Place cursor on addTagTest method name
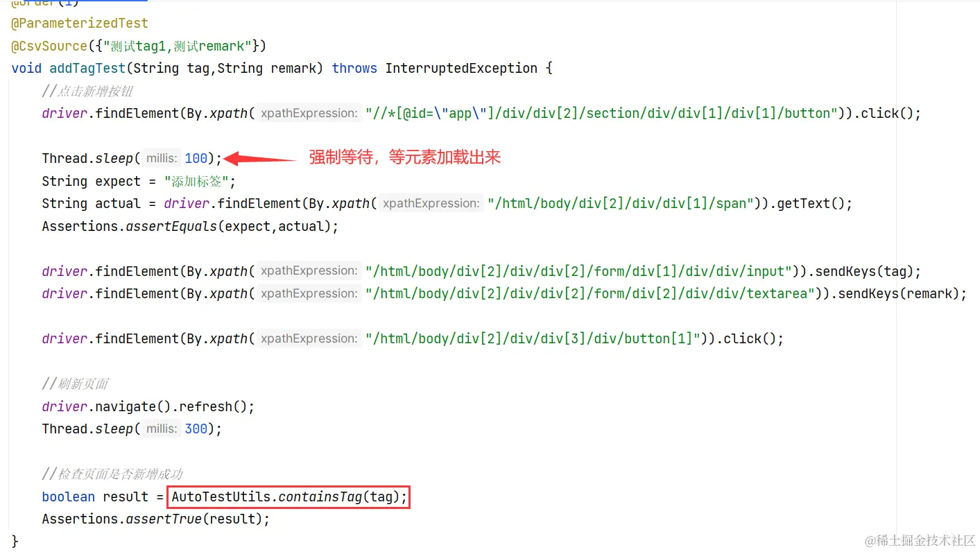980x552 pixels. [x=87, y=68]
